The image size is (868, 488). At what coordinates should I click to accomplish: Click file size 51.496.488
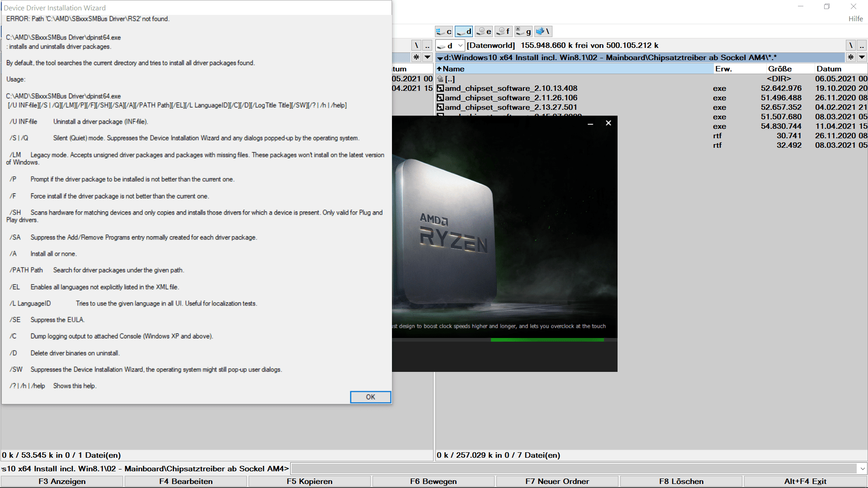(x=781, y=98)
